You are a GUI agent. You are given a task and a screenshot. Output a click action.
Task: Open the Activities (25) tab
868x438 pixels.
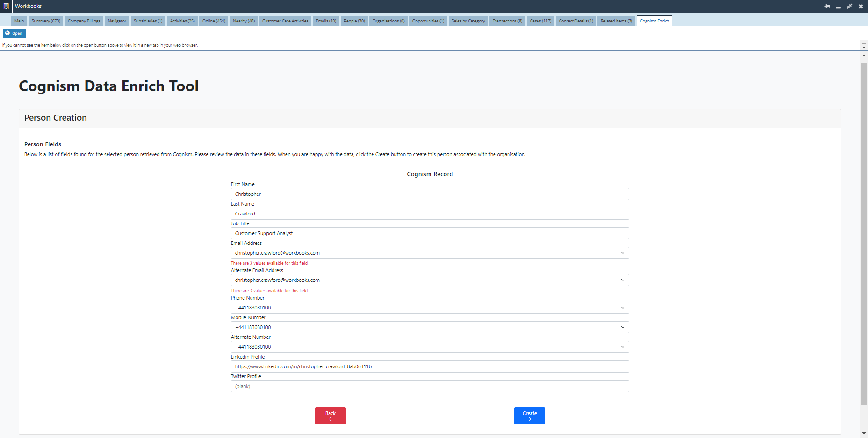point(182,21)
